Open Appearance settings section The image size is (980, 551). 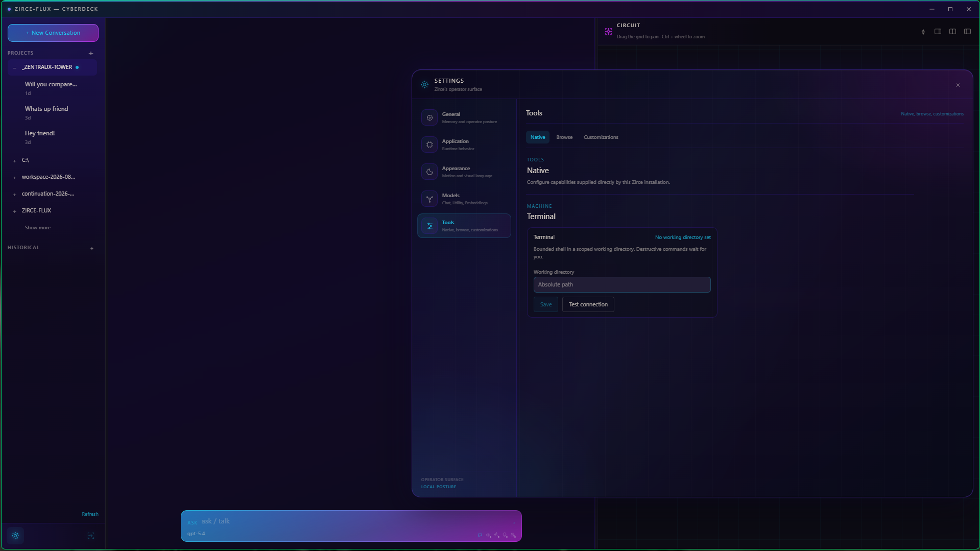click(464, 172)
